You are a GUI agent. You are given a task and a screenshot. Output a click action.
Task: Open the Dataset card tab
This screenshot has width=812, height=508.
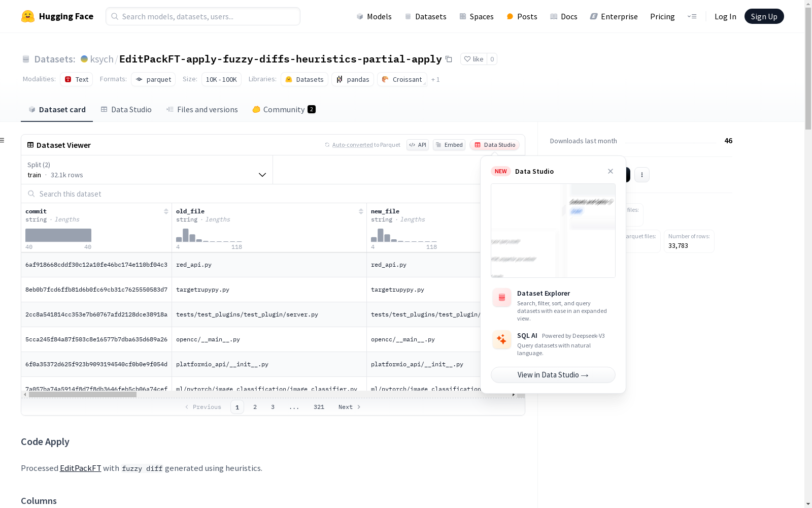[x=57, y=110]
